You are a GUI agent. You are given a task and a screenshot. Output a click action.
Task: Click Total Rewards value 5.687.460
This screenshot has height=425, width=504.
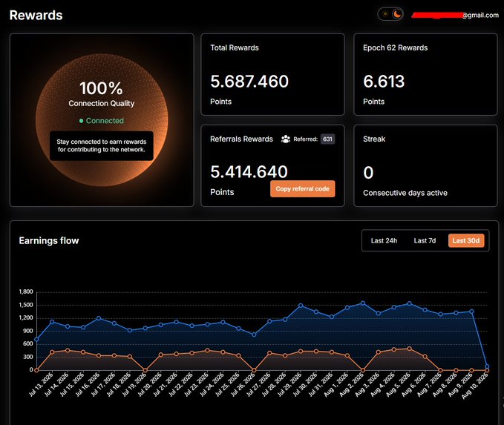pyautogui.click(x=249, y=82)
